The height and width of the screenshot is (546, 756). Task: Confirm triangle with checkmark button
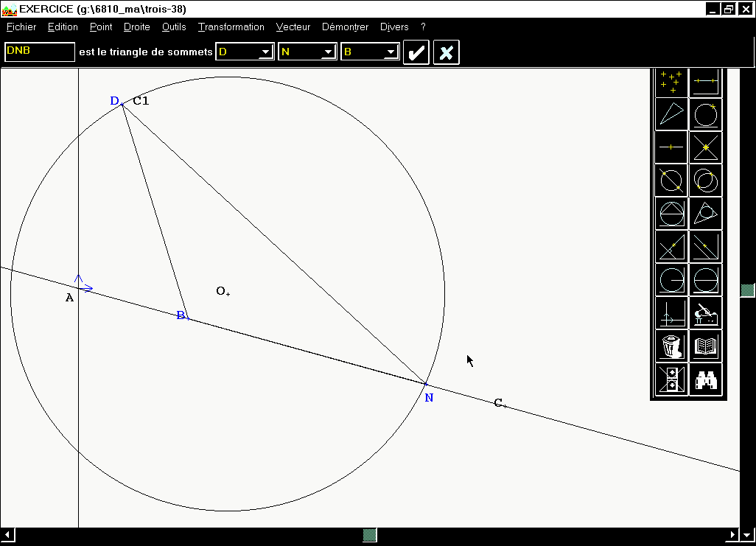click(416, 52)
